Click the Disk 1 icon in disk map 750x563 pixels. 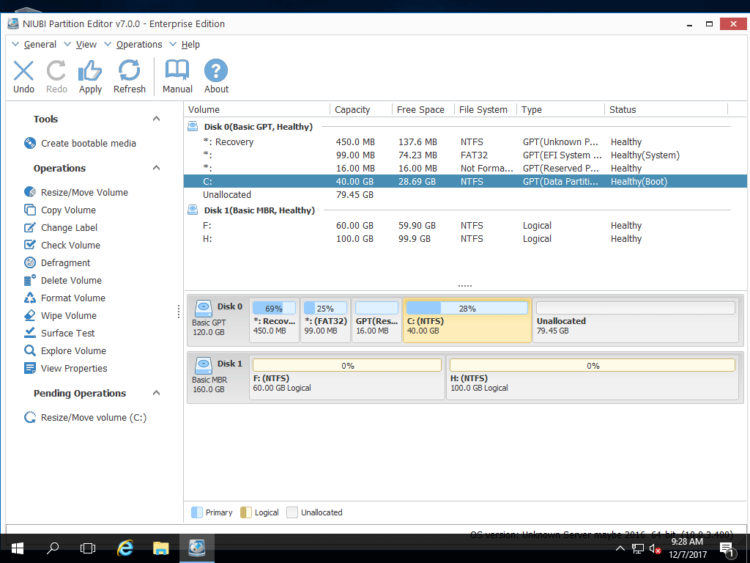point(204,364)
